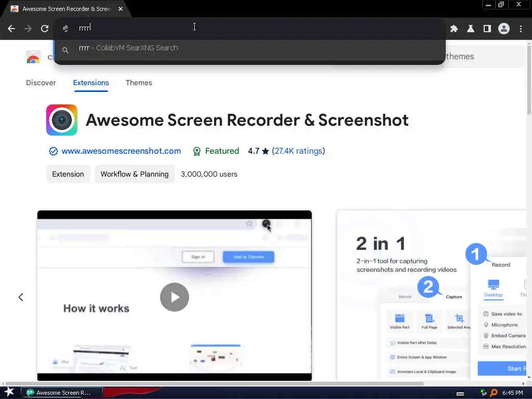Click the 4.7 star rating
532x399 pixels.
[x=259, y=151]
